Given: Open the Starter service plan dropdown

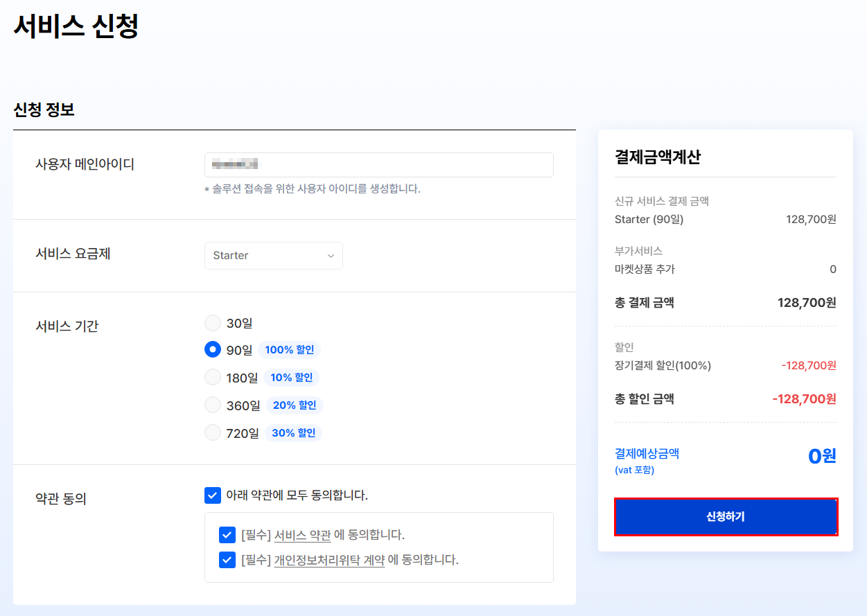Looking at the screenshot, I should (x=273, y=256).
